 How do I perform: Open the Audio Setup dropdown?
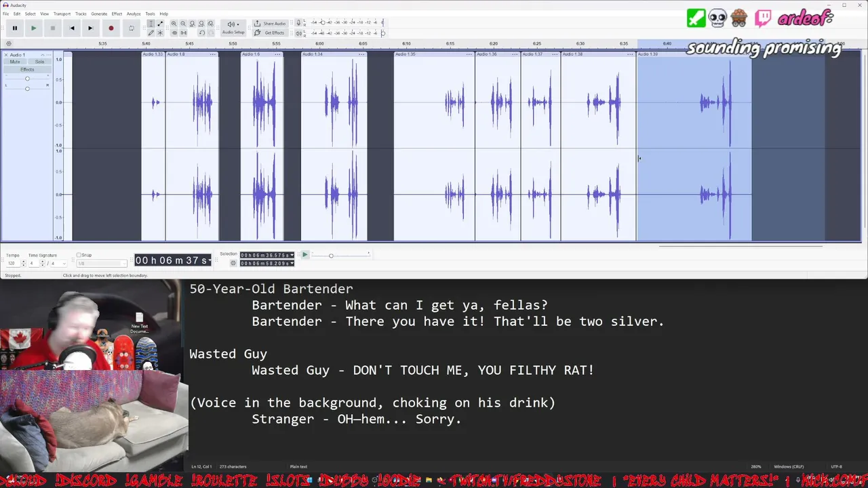pyautogui.click(x=233, y=28)
